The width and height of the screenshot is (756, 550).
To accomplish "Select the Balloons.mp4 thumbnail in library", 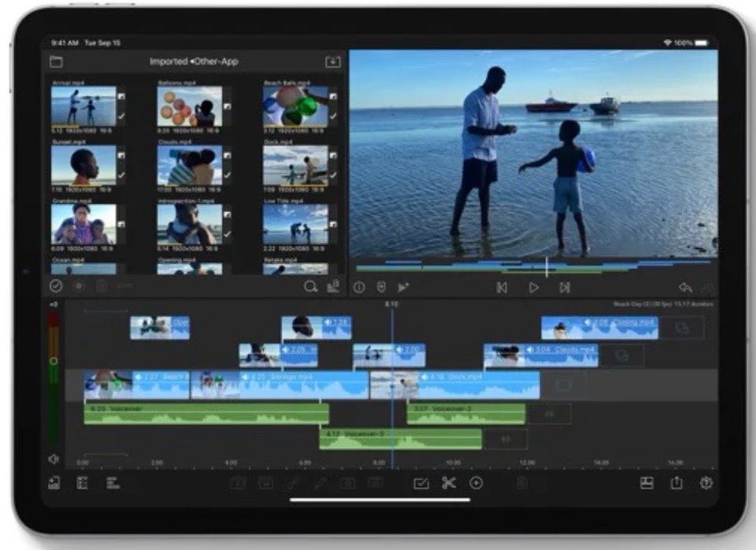I will point(189,106).
